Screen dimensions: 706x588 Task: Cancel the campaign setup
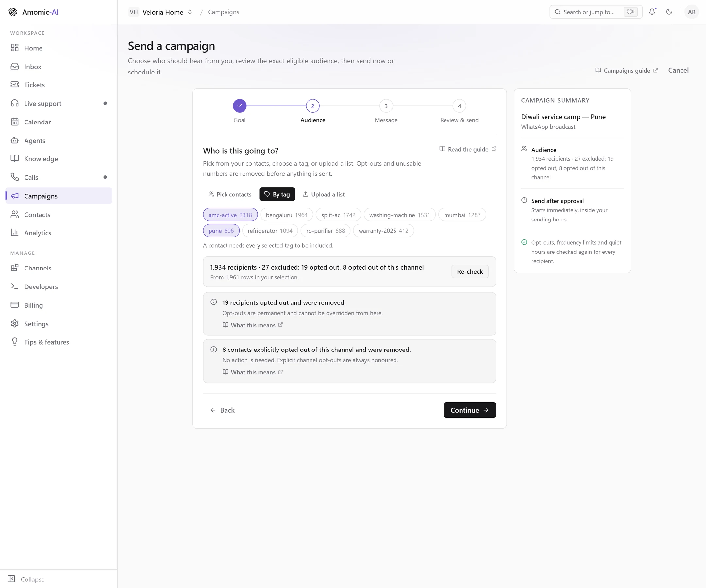(678, 70)
